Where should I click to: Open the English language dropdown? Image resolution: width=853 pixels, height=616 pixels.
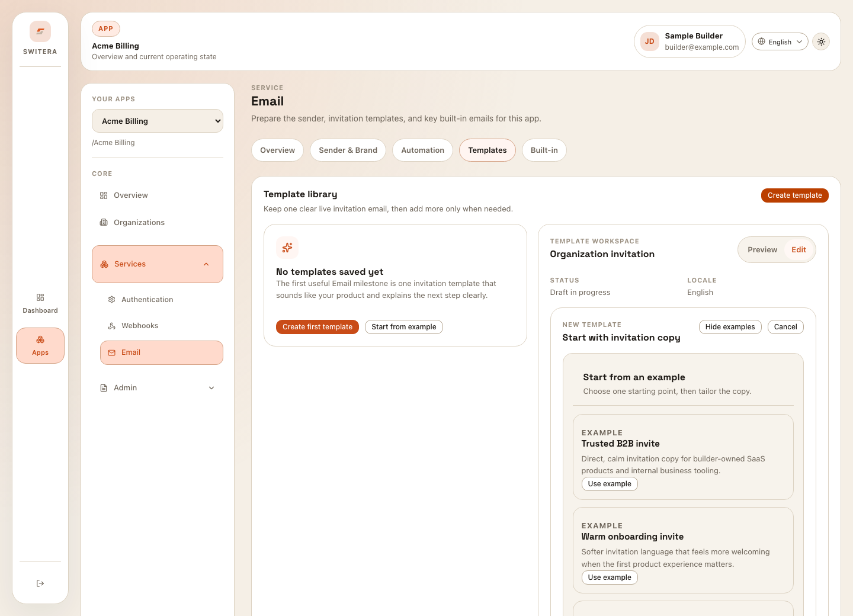pos(780,41)
